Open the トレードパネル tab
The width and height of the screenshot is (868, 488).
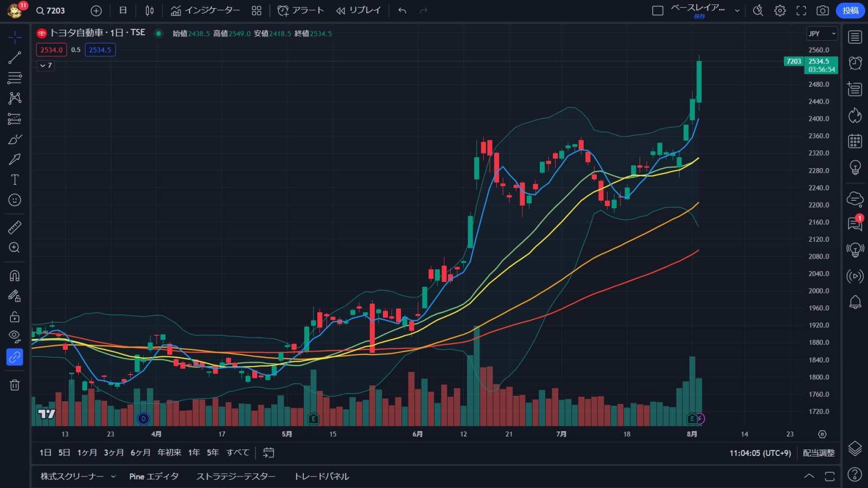[x=322, y=476]
